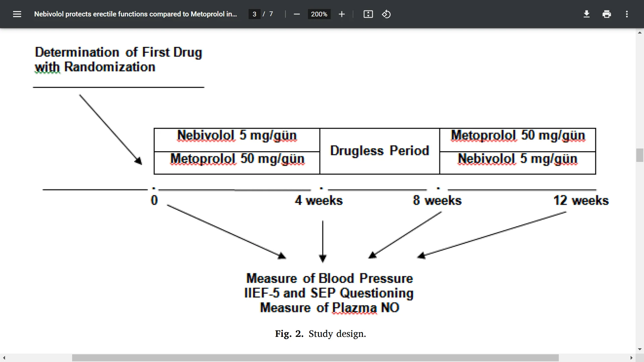644x362 pixels.
Task: Click the scroll down arrow
Action: coord(640,349)
